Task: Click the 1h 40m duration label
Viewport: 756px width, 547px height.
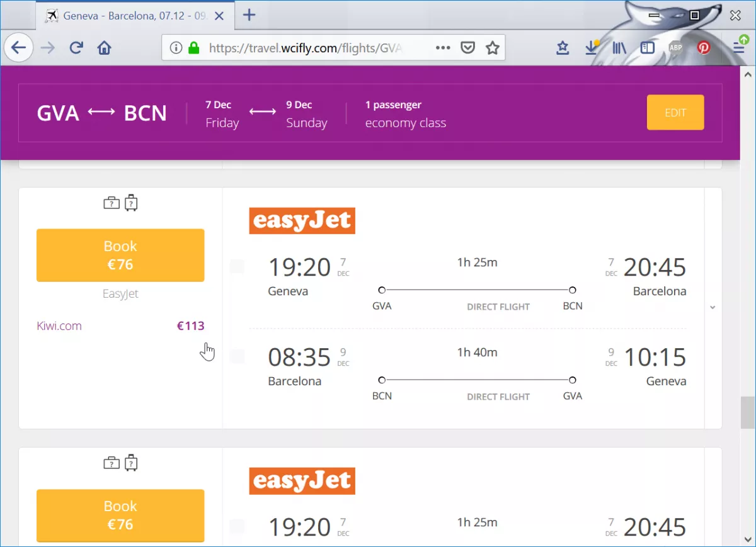Action: (x=477, y=352)
